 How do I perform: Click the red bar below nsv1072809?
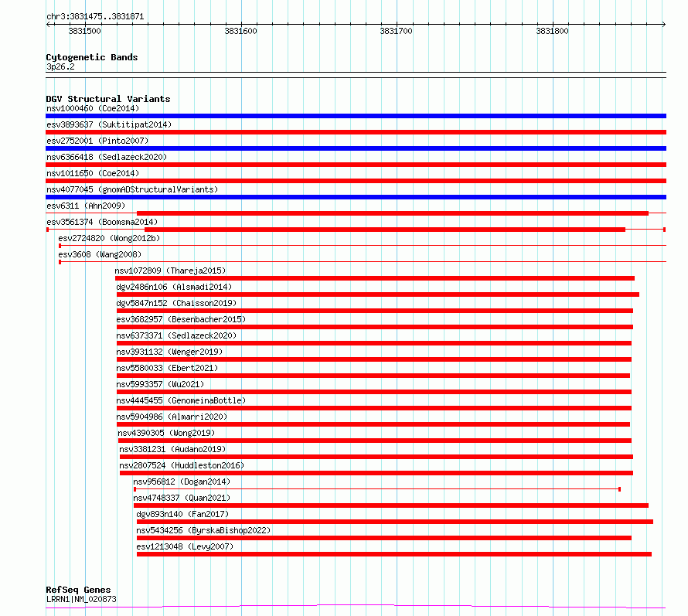[375, 278]
